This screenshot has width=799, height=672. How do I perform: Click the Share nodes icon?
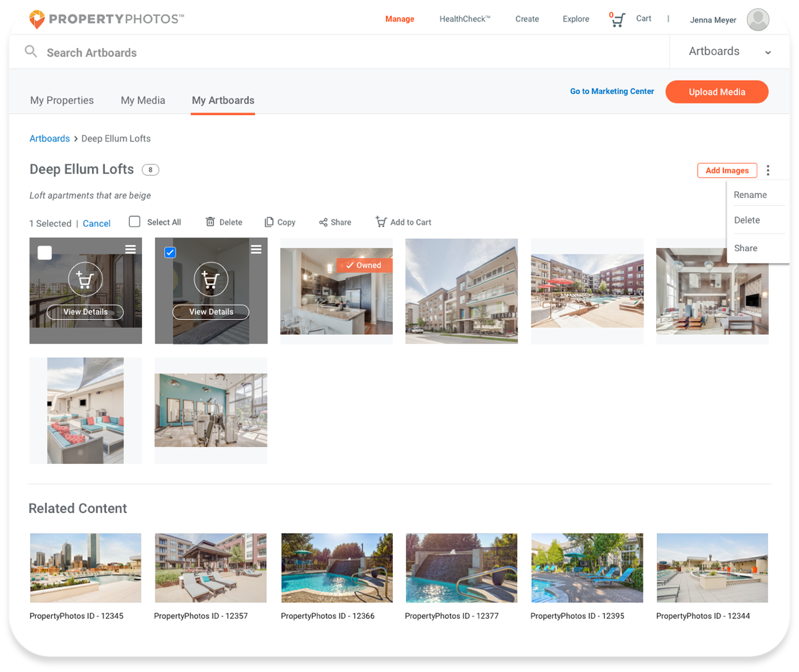pos(323,222)
